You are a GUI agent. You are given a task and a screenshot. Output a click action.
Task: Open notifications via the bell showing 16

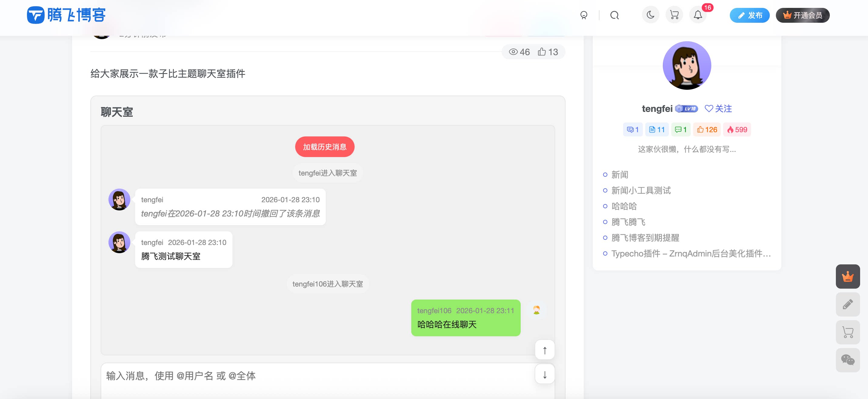(698, 15)
